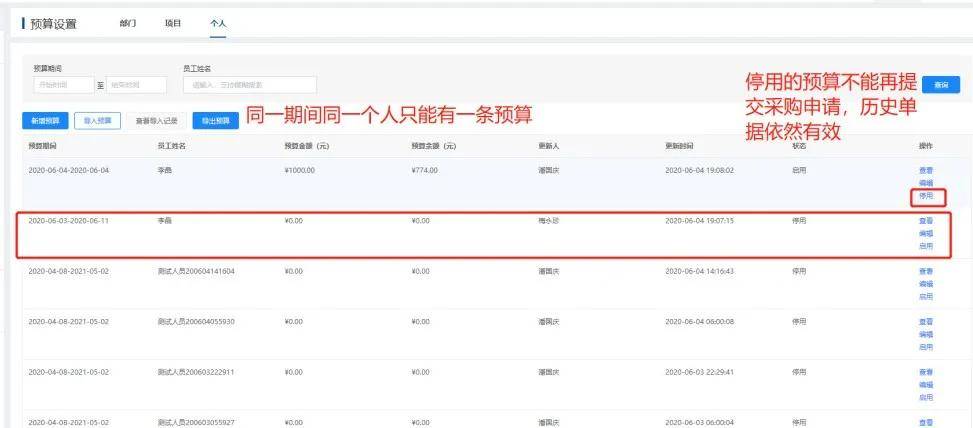Image resolution: width=973 pixels, height=428 pixels.
Task: Click the 更新时间 column header
Action: [679, 146]
